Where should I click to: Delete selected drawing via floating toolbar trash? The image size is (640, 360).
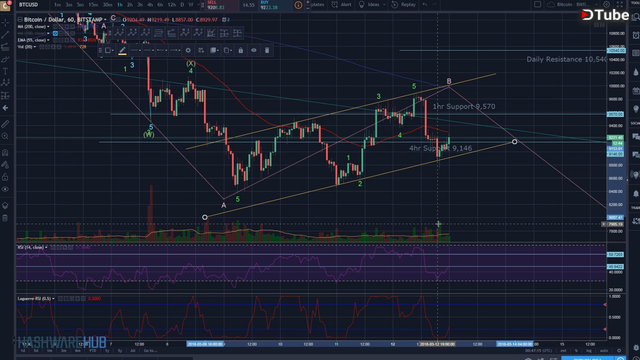pos(267,50)
